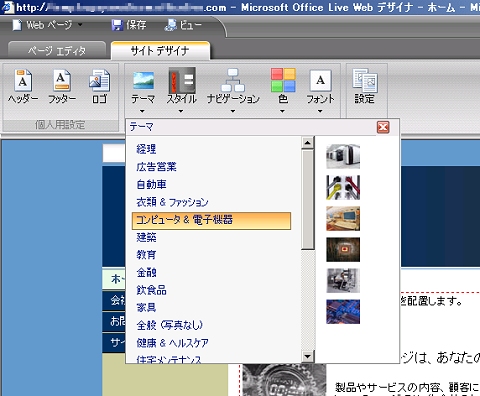Open the Web ページ dropdown menu
The width and height of the screenshot is (480, 396).
click(47, 25)
